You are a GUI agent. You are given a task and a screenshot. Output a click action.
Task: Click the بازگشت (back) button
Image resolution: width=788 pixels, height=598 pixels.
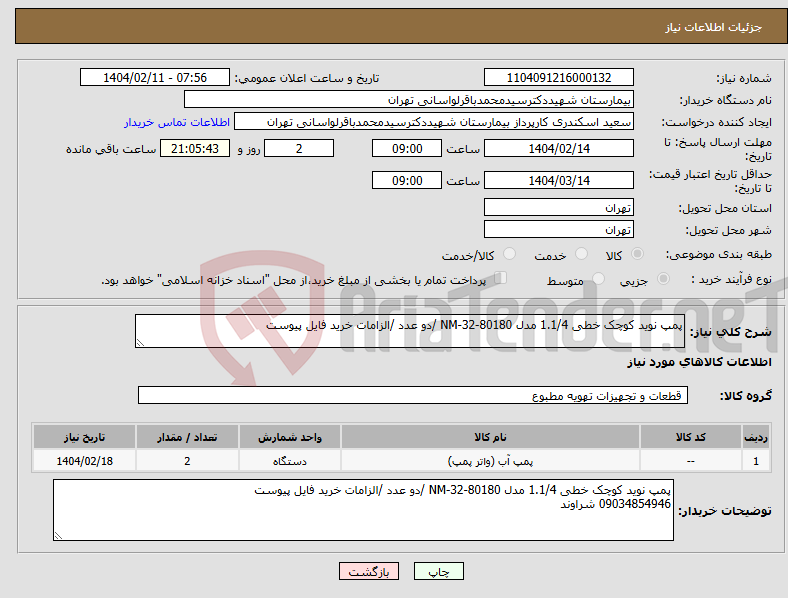tap(369, 571)
